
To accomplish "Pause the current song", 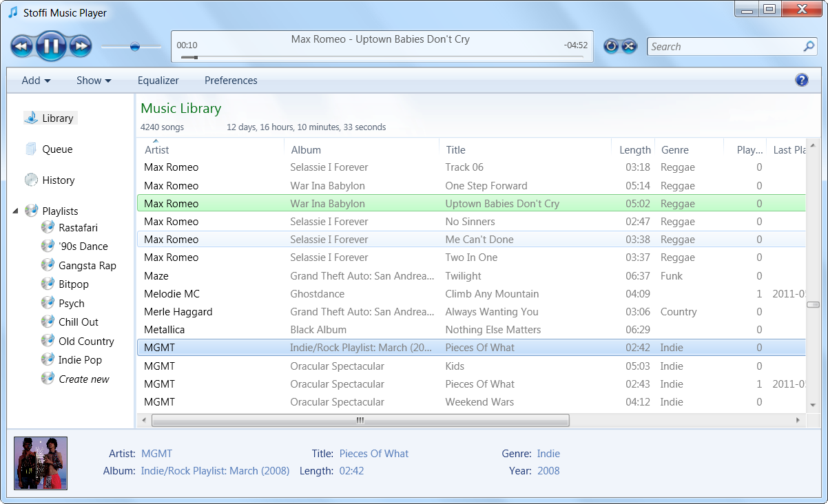I will 52,46.
